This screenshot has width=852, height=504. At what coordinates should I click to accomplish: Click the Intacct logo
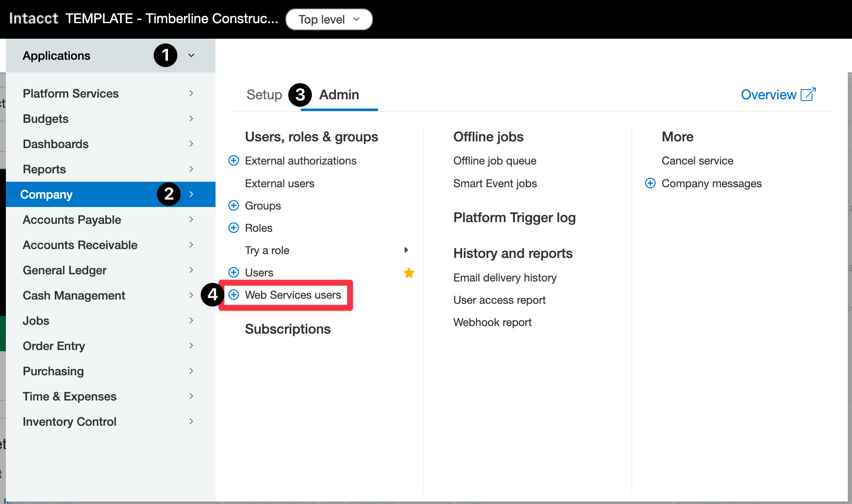[33, 18]
